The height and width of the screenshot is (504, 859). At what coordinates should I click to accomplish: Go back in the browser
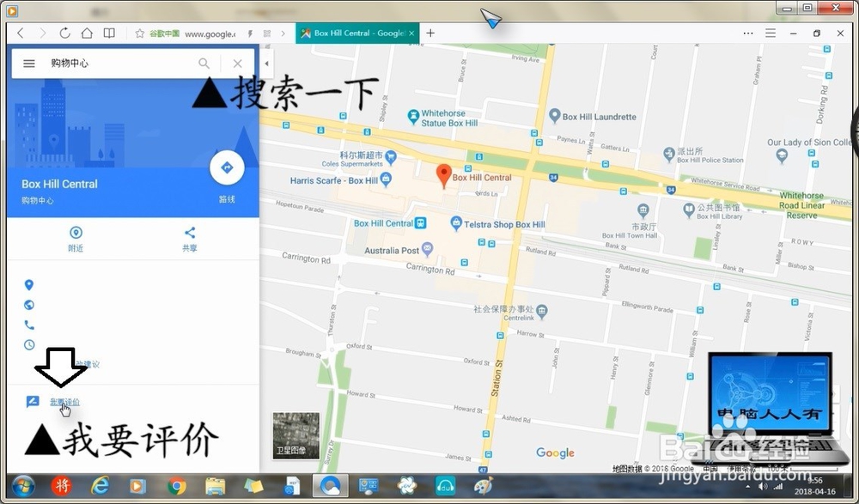[21, 33]
